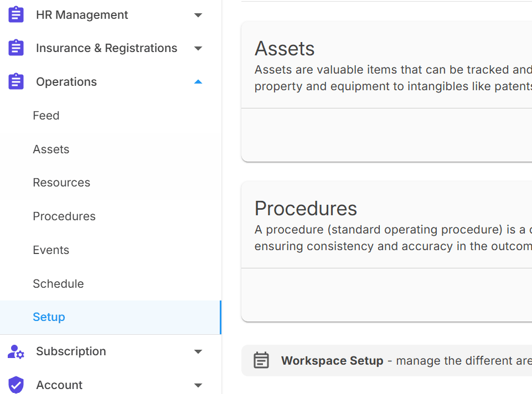Click the Account shield checkmark icon
Screen dimensions: 532x394
pyautogui.click(x=16, y=385)
